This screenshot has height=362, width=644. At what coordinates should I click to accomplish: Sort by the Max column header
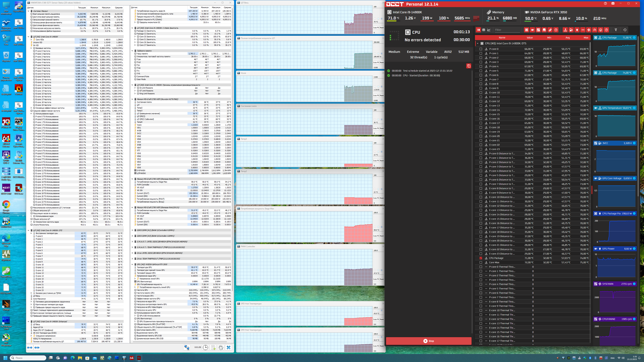[586, 38]
